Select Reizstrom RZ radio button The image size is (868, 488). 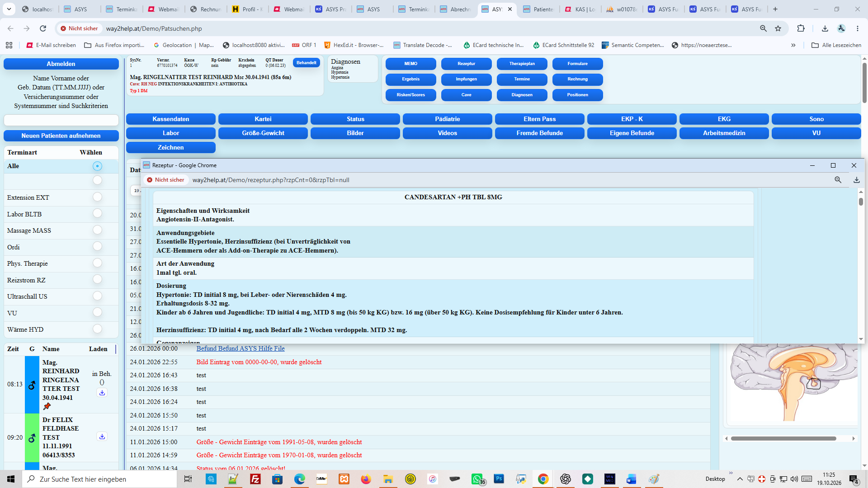(x=97, y=279)
